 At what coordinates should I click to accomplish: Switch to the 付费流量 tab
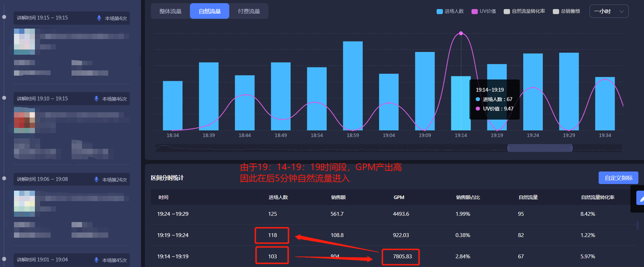[x=249, y=11]
